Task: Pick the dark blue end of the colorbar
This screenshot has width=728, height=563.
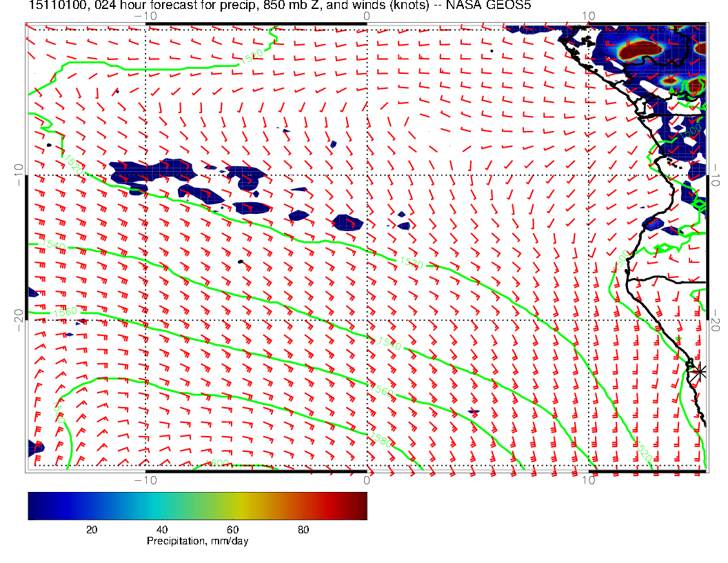Action: coord(34,505)
